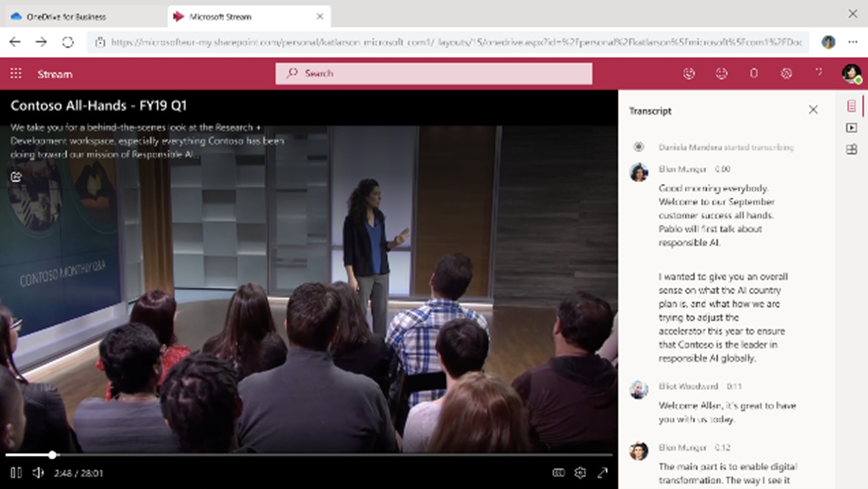Screen dimensions: 868x489
Task: Click 'The main part is to enable' entry
Action: pos(728,473)
